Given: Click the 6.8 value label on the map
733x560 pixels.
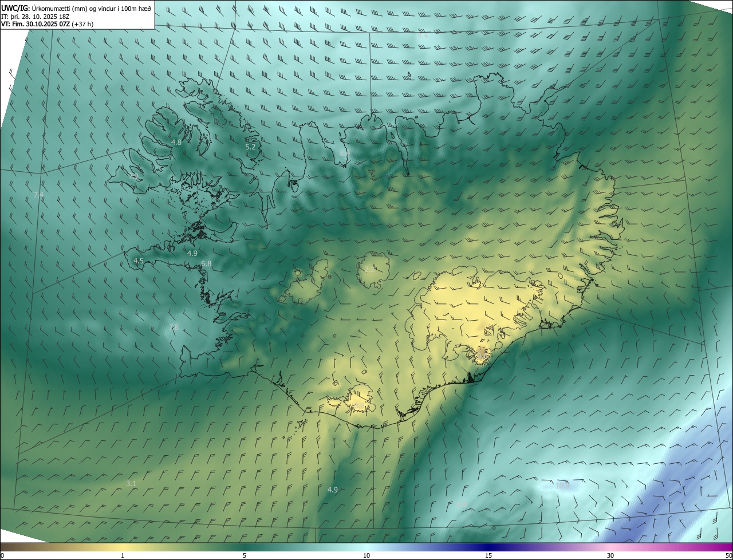Looking at the screenshot, I should pos(206,263).
